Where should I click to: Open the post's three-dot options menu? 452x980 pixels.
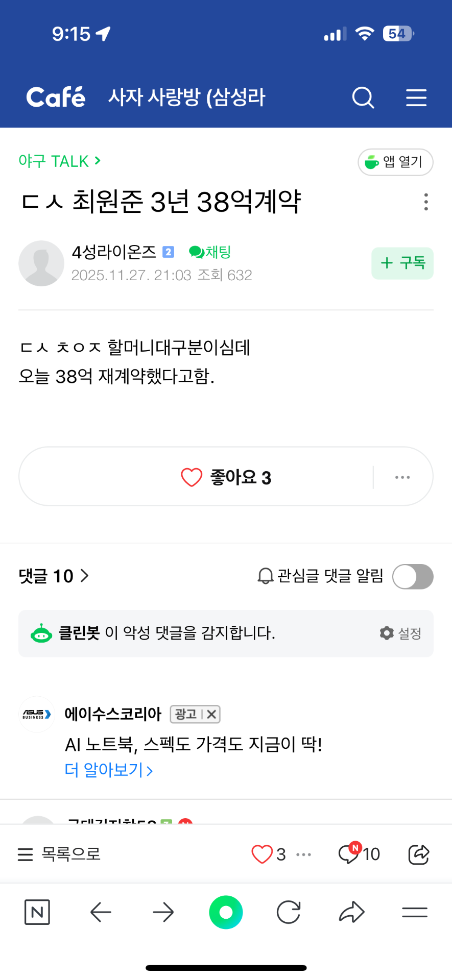click(x=426, y=202)
